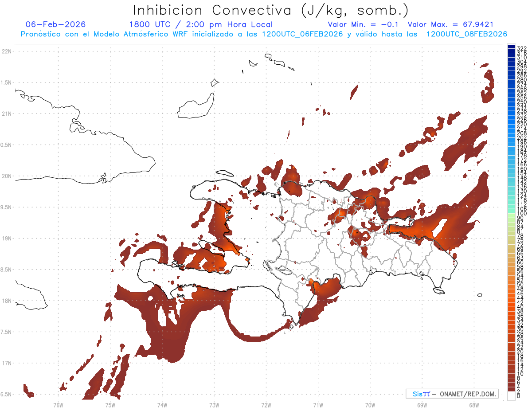
Task: Click the white swatch at the color bar bottom
Action: (511, 395)
